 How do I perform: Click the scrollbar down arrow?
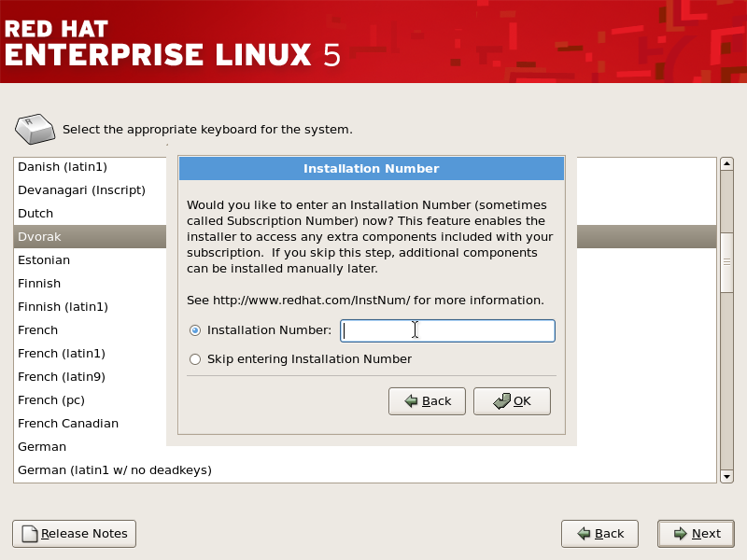click(x=726, y=477)
